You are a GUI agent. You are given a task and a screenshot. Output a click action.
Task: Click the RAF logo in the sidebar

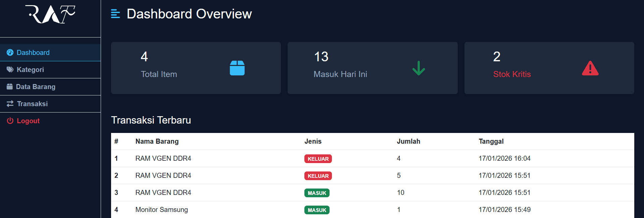click(50, 14)
